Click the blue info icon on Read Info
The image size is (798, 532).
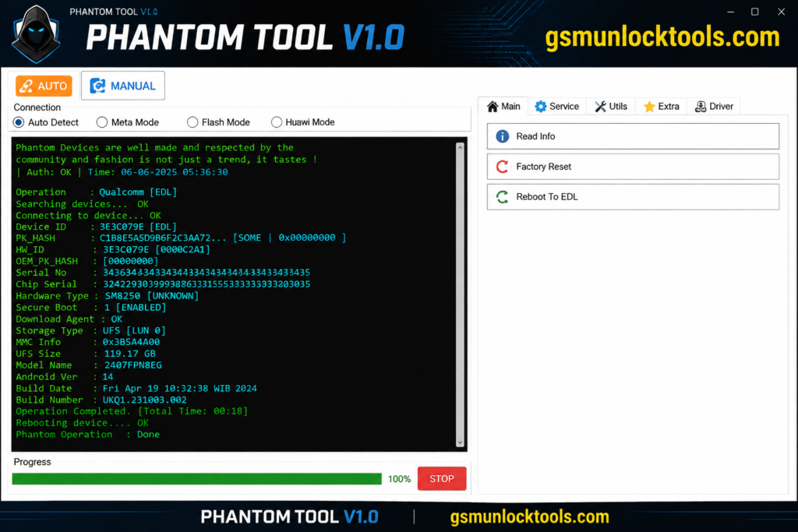(x=503, y=136)
